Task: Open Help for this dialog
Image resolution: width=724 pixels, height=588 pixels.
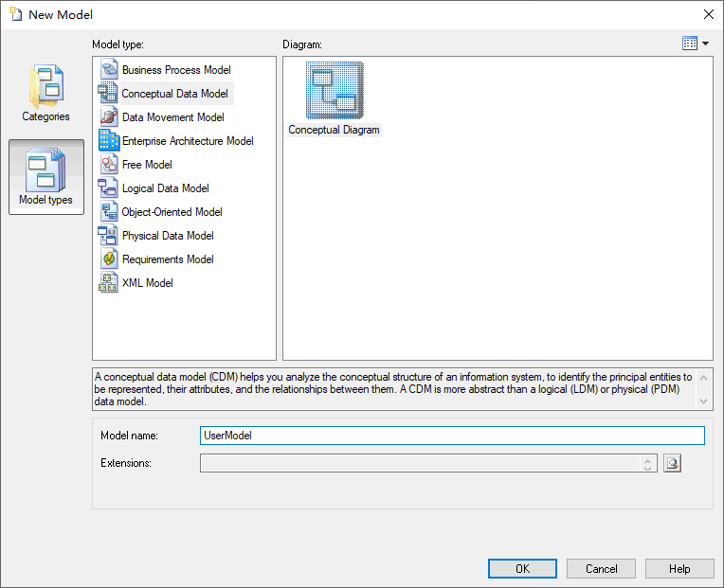Action: (679, 569)
